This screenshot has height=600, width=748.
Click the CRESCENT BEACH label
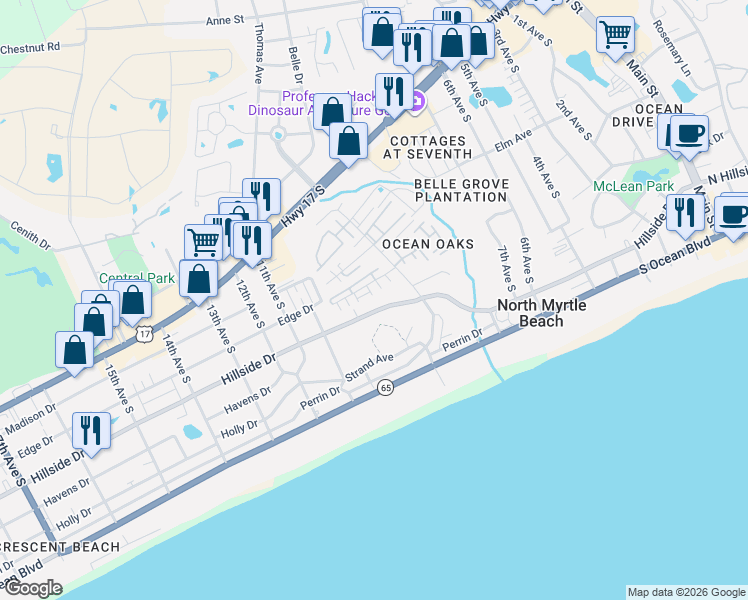(x=59, y=547)
